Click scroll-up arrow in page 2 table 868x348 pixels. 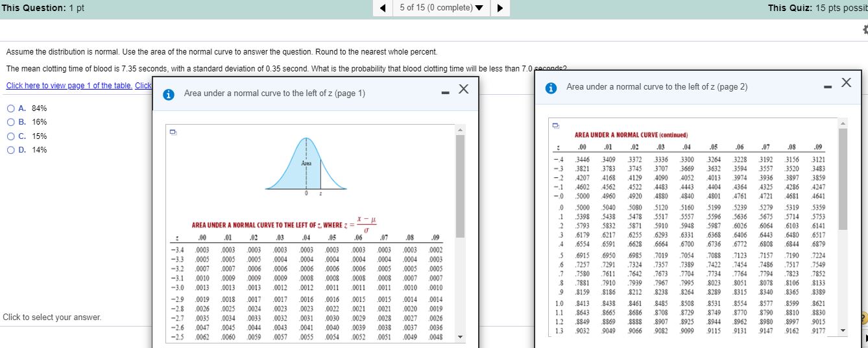(843, 123)
